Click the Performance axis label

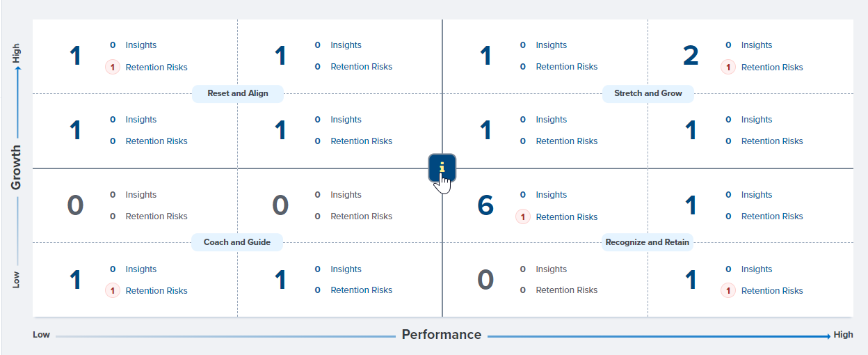442,335
